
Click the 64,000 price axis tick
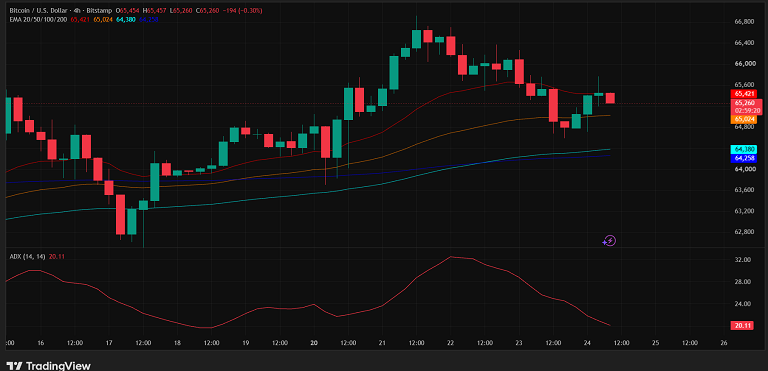(x=744, y=169)
